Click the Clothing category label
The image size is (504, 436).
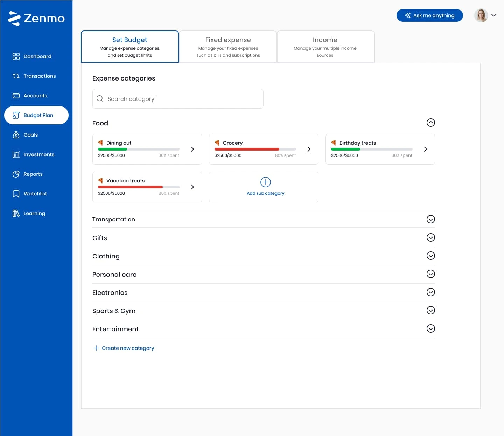(106, 256)
